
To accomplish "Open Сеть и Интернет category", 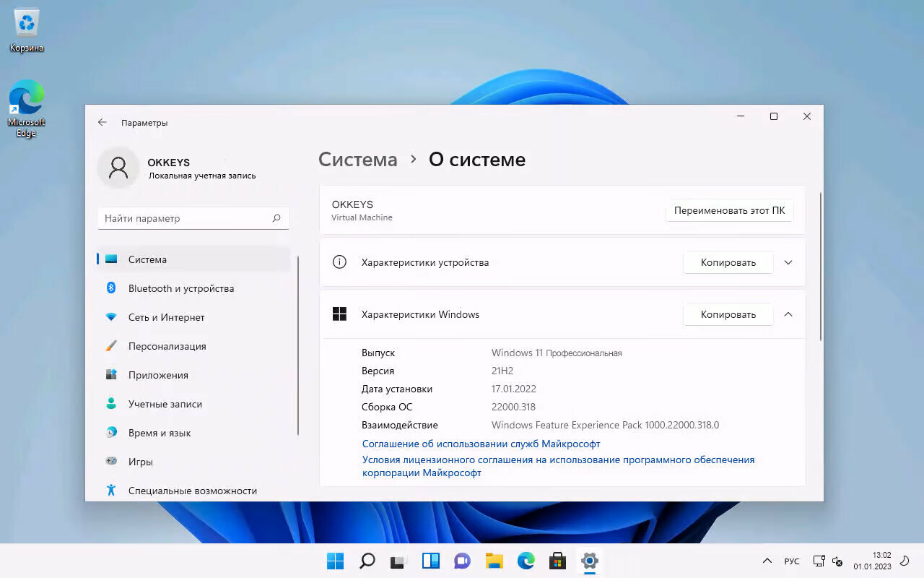I will tap(193, 317).
